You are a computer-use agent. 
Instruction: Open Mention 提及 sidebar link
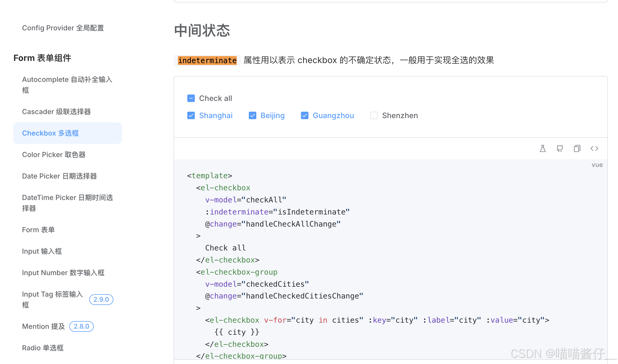coord(44,326)
